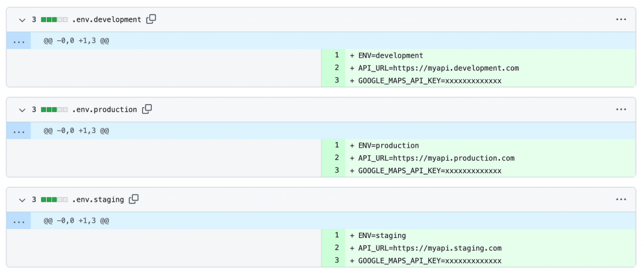Collapse the .env.production diff

tap(22, 109)
